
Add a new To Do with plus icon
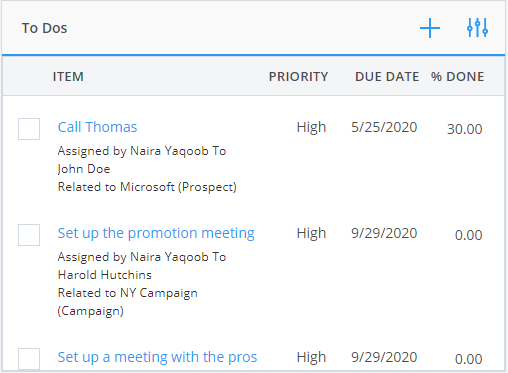(x=430, y=28)
